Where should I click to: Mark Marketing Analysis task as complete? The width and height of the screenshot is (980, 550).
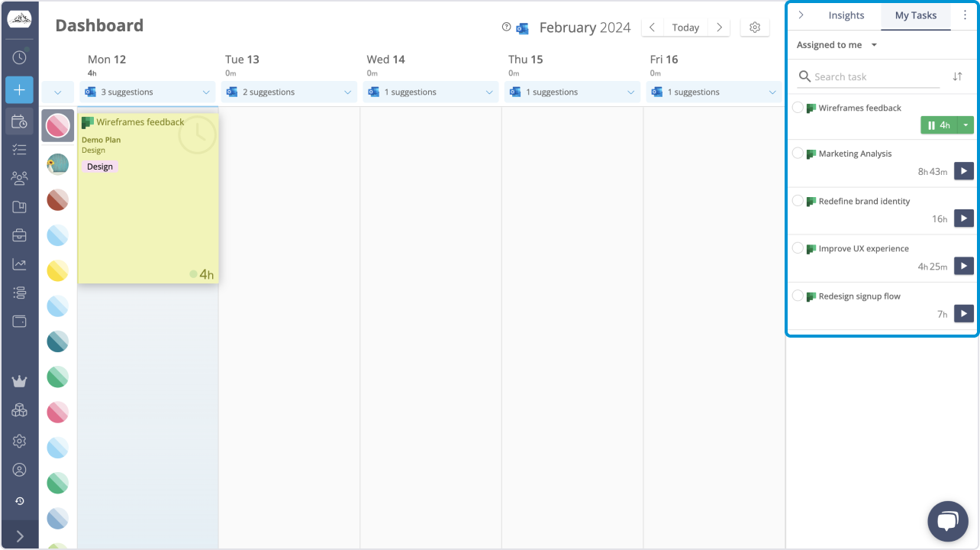[798, 154]
